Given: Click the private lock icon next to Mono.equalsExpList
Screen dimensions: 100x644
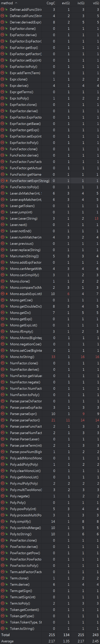Looking at the screenshot, I should coord(6,293).
